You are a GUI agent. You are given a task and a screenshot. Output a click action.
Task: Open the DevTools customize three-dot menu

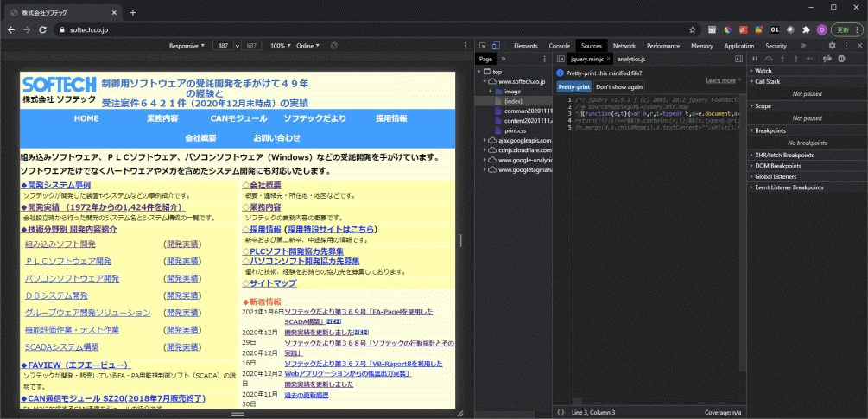846,46
